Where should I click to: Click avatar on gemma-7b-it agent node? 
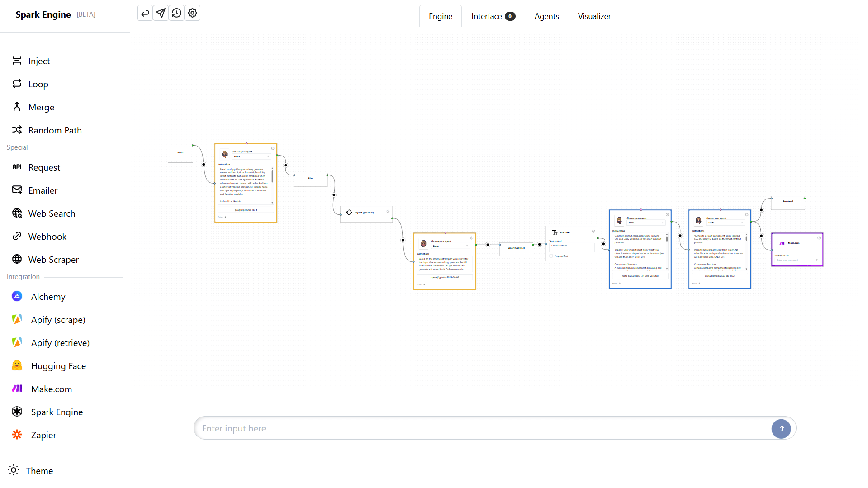coord(225,154)
